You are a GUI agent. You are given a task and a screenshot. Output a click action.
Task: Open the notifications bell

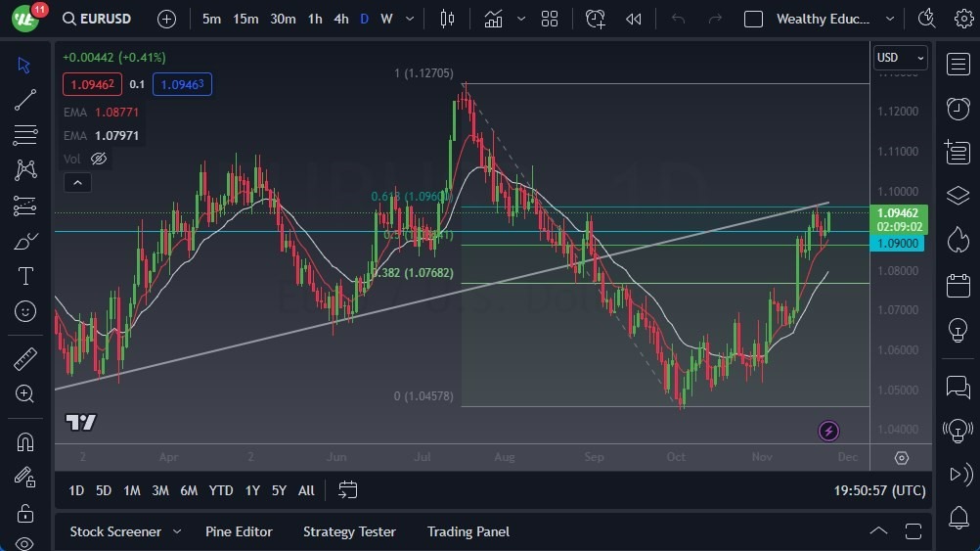click(x=958, y=518)
